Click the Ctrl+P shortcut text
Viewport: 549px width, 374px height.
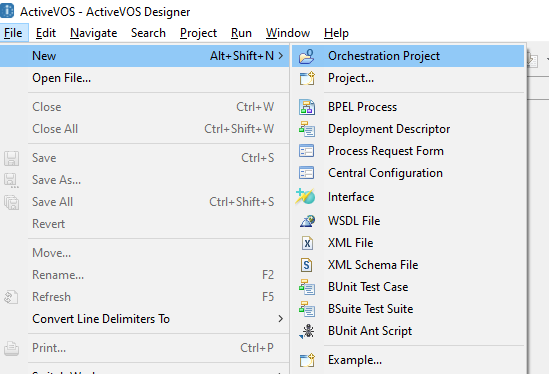point(257,348)
